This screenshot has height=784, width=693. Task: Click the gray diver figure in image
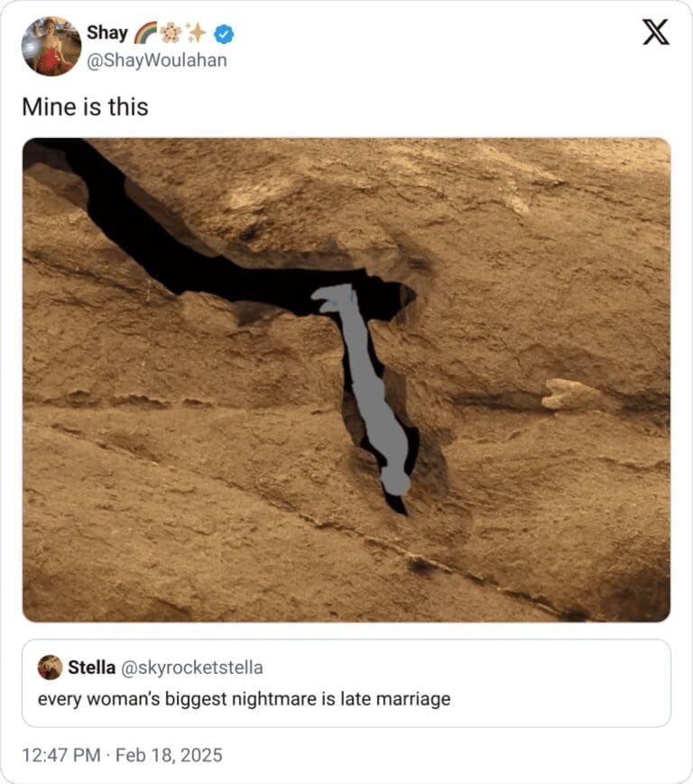coord(365,385)
